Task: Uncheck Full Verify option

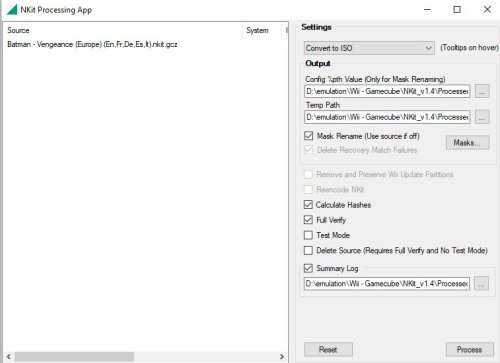Action: pyautogui.click(x=308, y=220)
